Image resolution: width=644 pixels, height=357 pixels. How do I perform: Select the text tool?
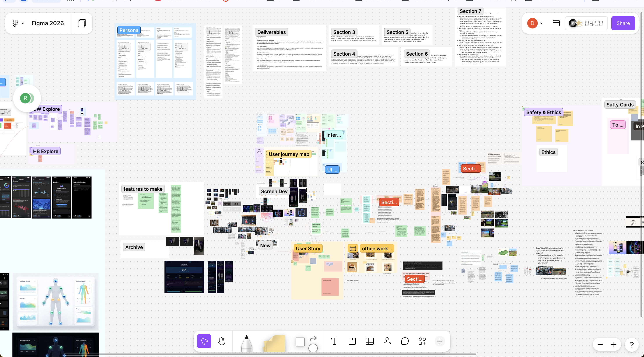coord(334,341)
